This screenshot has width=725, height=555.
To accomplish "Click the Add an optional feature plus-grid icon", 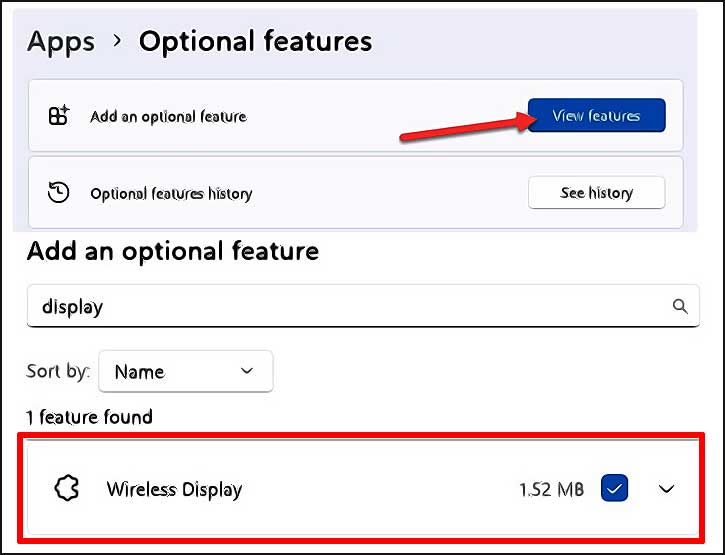I will coord(59,115).
